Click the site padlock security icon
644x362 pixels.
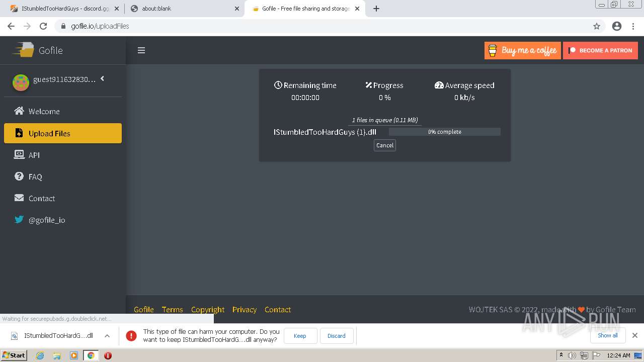(63, 26)
